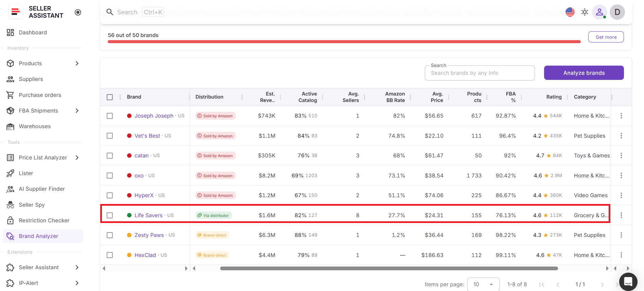Open the chat support bubble
The height and width of the screenshot is (291, 644).
(628, 281)
